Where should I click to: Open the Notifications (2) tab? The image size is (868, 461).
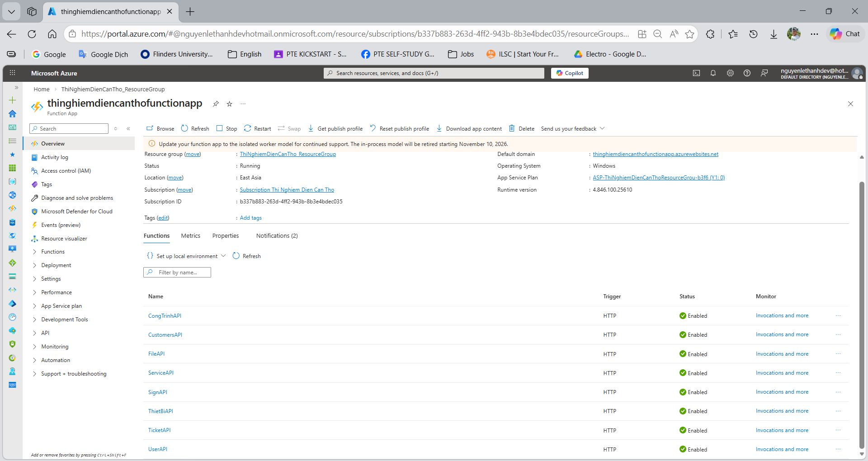coord(276,235)
